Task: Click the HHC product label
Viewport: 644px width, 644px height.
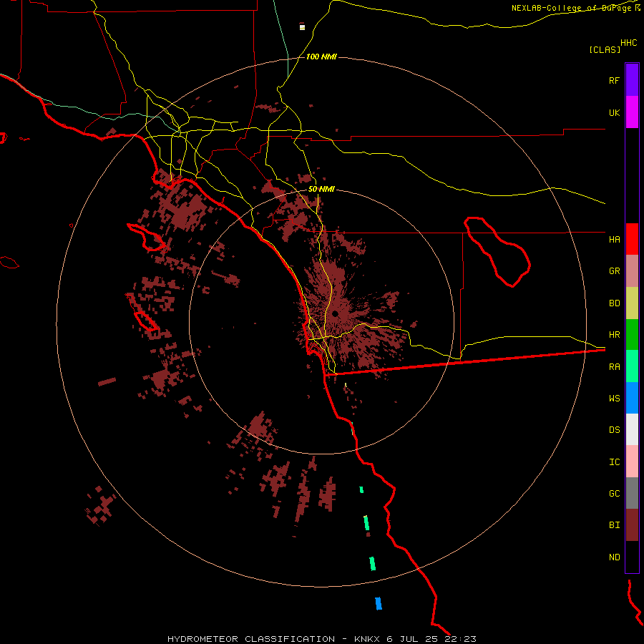Action: (x=629, y=43)
